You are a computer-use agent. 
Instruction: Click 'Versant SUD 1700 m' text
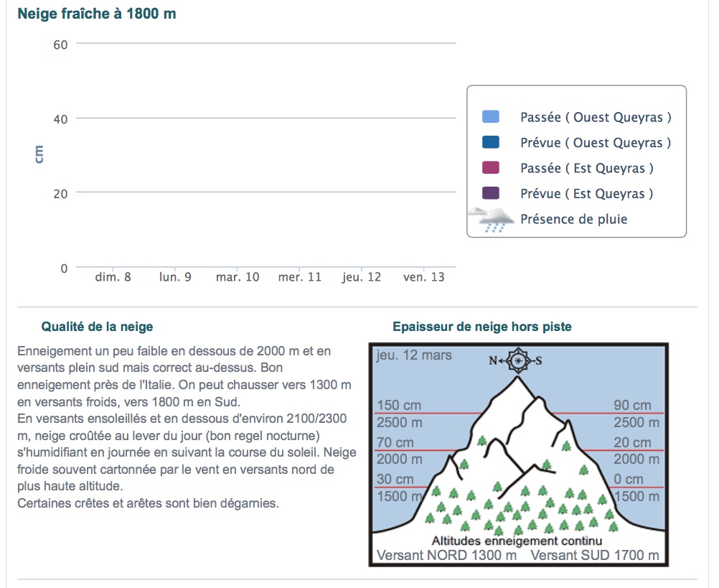(x=595, y=556)
